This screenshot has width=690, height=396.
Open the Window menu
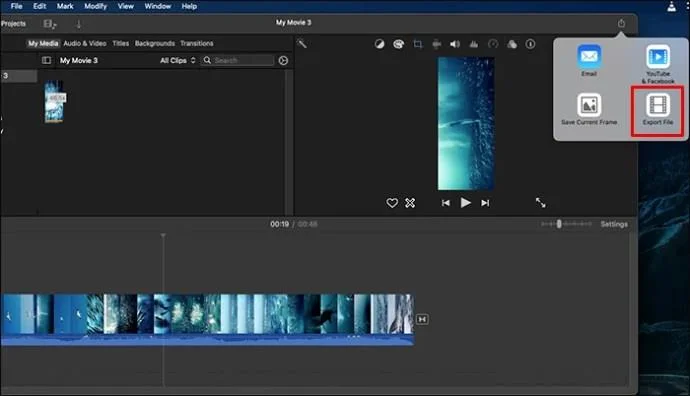(x=158, y=6)
